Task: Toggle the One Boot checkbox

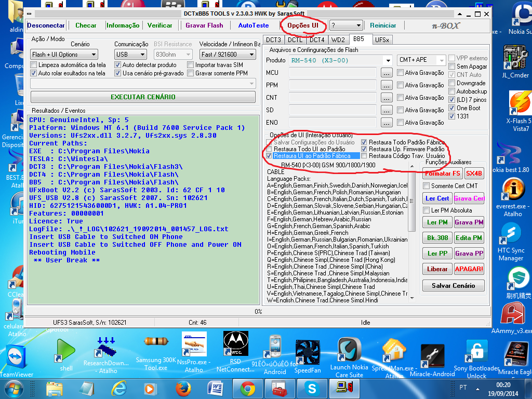Action: [x=451, y=108]
